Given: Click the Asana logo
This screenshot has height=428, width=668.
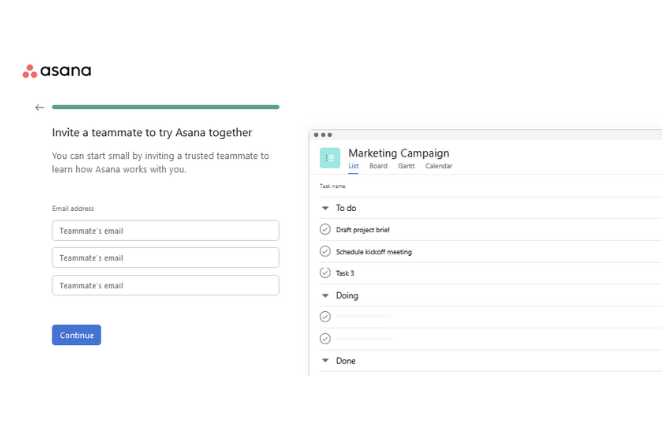Looking at the screenshot, I should (57, 71).
